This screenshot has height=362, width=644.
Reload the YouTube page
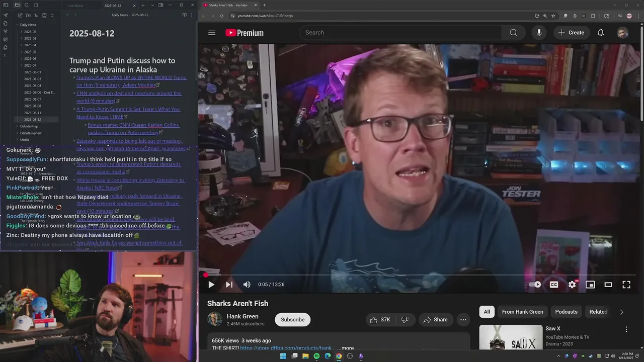pos(222,16)
